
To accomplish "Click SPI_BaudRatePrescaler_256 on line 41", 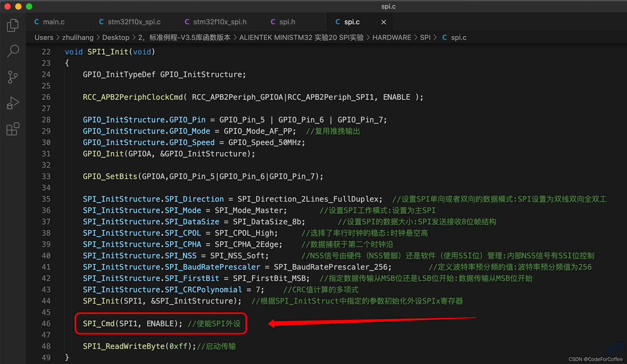I will [x=330, y=267].
